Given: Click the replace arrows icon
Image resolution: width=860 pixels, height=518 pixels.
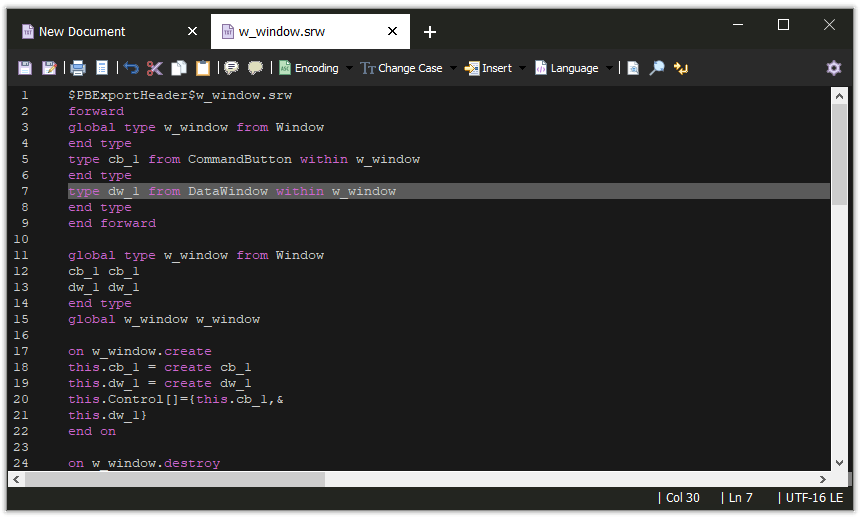Looking at the screenshot, I should (681, 68).
